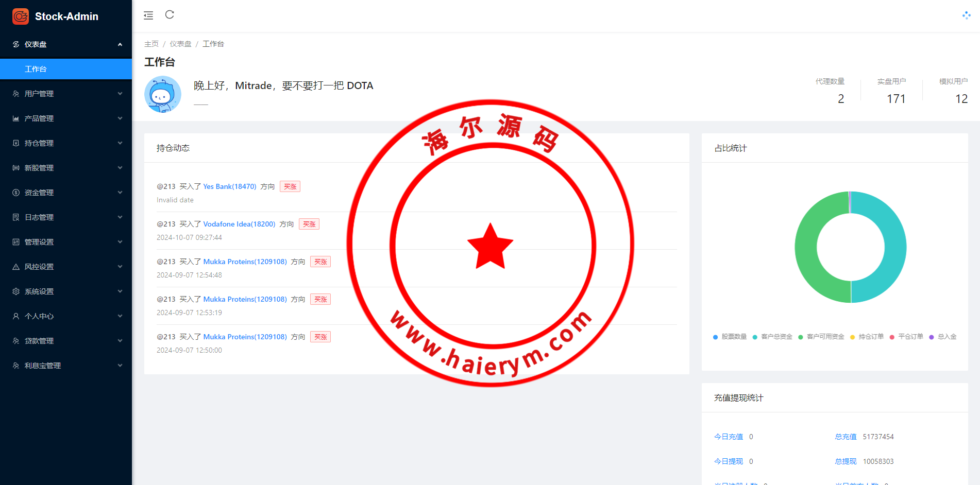Expand the 日志管理 menu chevron
This screenshot has height=485, width=980.
tap(120, 217)
